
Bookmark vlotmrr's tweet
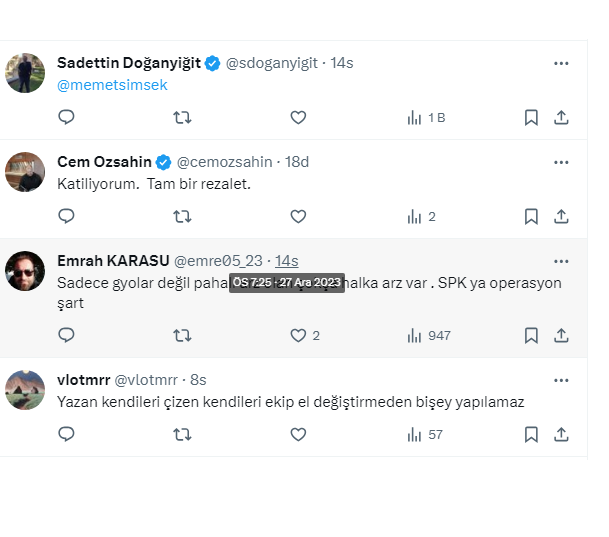(532, 434)
